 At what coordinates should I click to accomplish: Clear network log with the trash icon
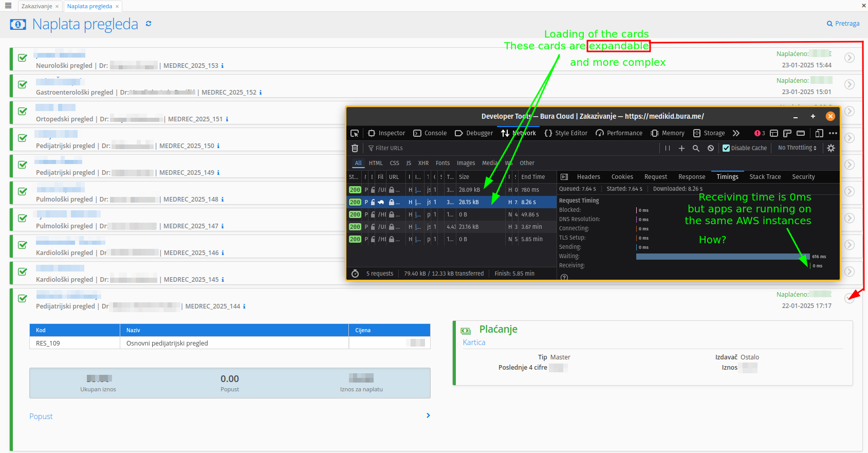pyautogui.click(x=355, y=148)
